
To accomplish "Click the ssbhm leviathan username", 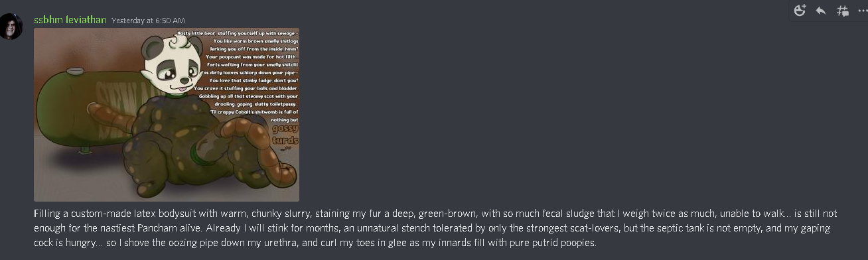I will pyautogui.click(x=70, y=20).
